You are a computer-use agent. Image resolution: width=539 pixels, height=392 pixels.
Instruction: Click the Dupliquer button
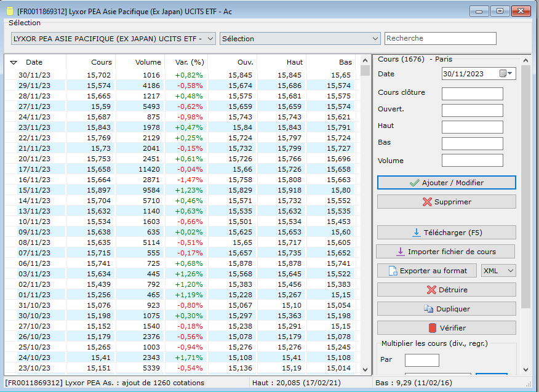(447, 309)
